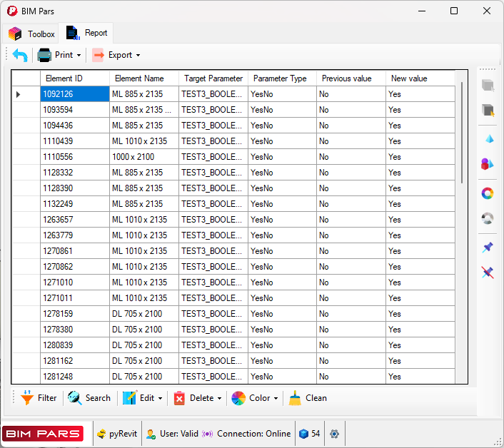Select the Report tab

(87, 34)
